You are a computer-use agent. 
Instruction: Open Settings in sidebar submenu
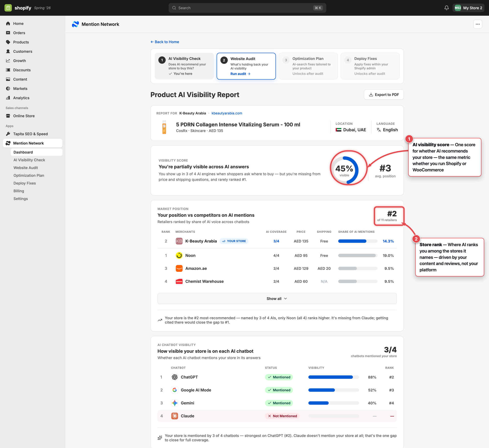tap(21, 199)
